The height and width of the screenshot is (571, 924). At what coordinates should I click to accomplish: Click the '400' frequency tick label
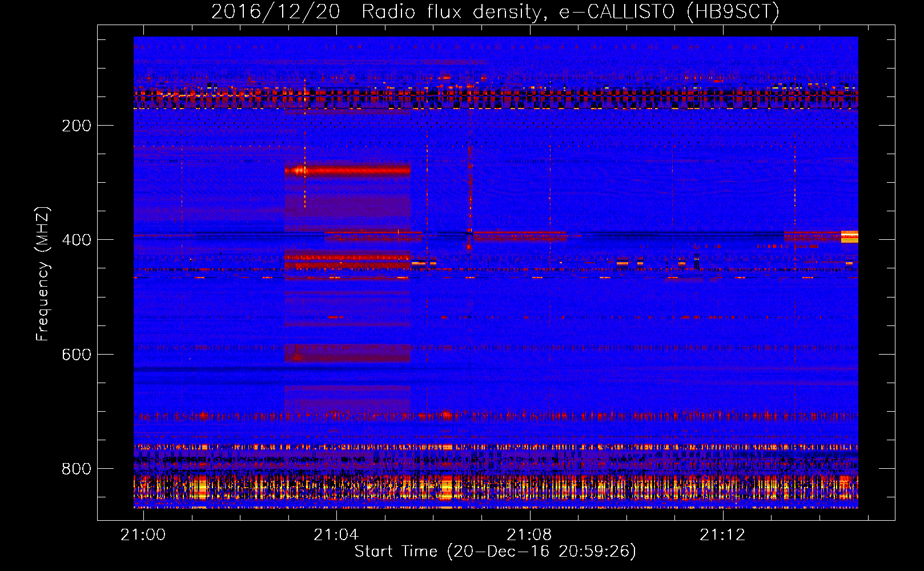coord(77,240)
